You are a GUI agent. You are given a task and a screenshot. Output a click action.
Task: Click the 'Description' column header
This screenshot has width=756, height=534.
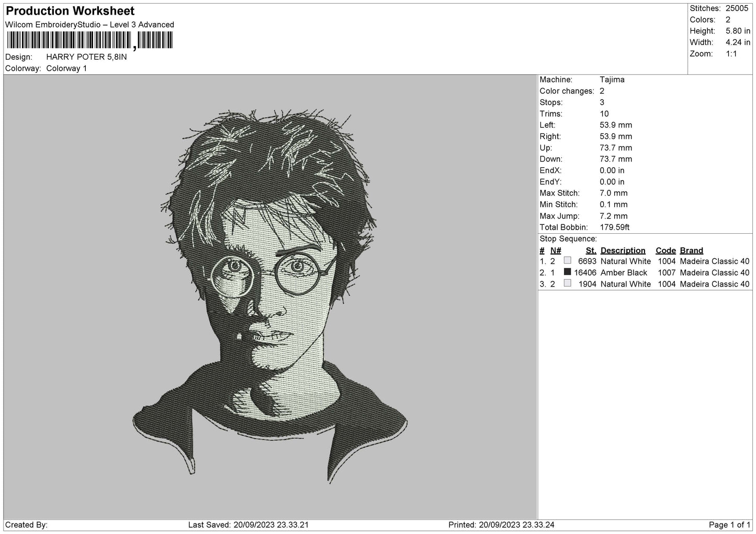[x=623, y=251]
